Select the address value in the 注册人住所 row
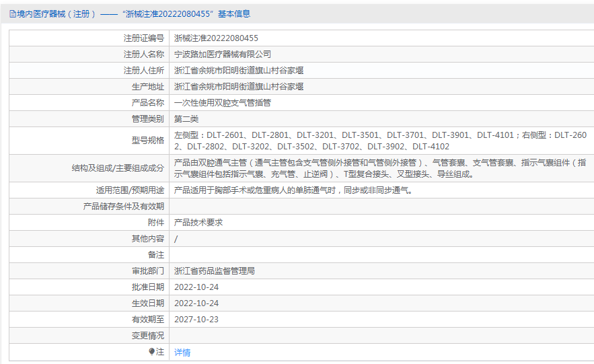The height and width of the screenshot is (364, 594). [239, 71]
